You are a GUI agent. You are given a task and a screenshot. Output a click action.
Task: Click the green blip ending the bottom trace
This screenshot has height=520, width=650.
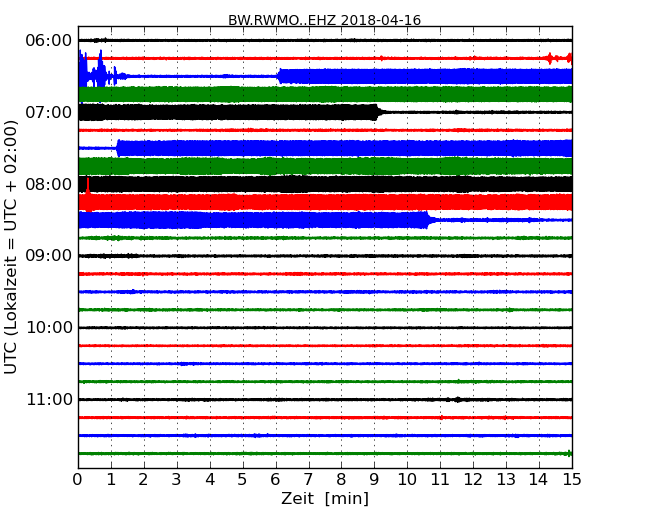pyautogui.click(x=569, y=454)
